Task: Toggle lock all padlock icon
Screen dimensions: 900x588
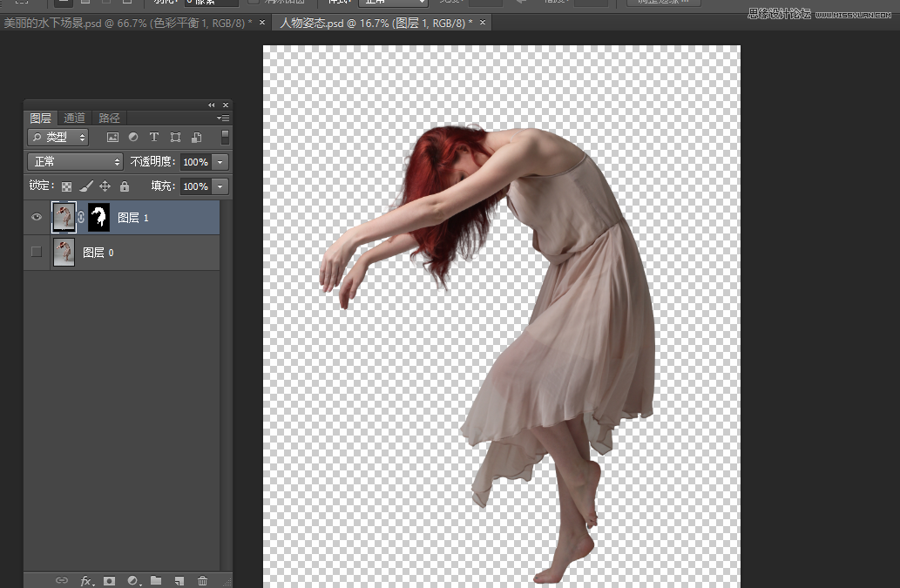Action: tap(125, 186)
